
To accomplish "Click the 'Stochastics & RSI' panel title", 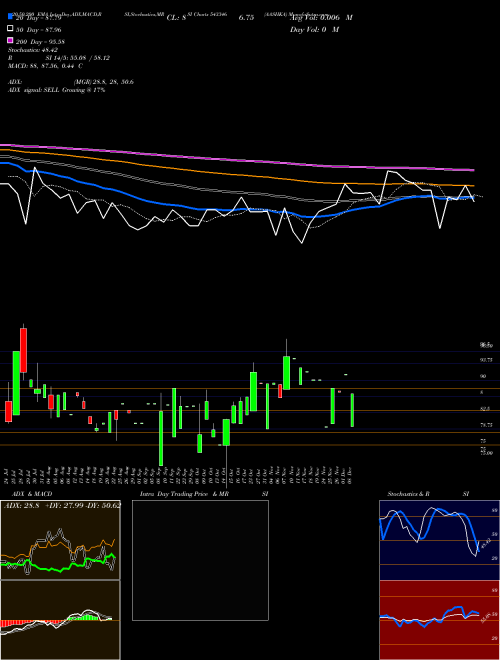I will point(428,494).
